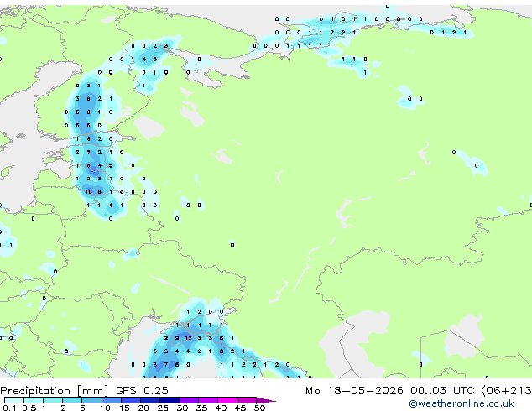Click the '10' precipitation value on the map
The height and width of the screenshot is (411, 532).
(88, 192)
